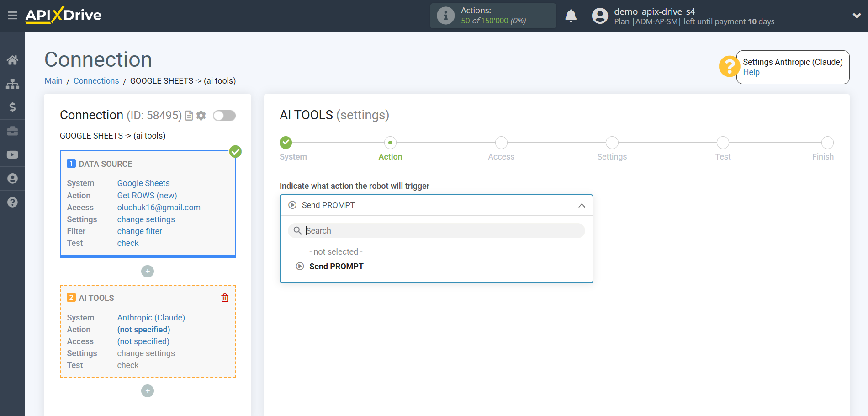Open the hamburger menu
This screenshot has width=868, height=416.
12,16
